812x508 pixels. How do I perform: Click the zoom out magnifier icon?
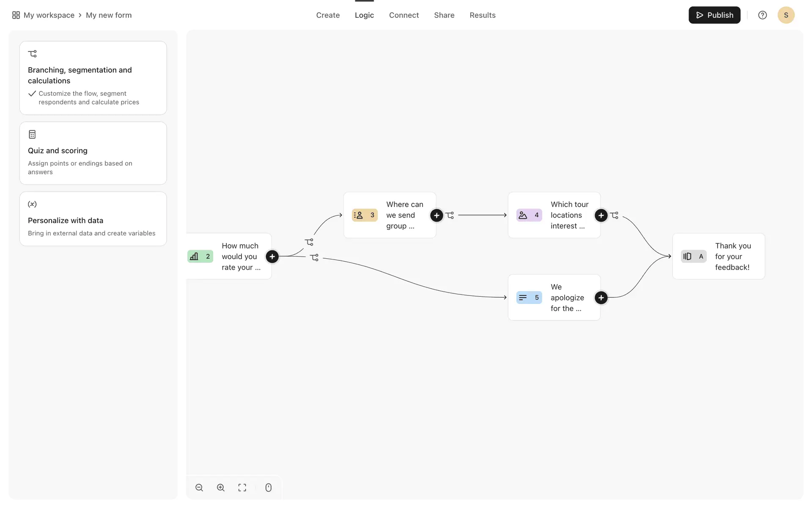(x=199, y=488)
